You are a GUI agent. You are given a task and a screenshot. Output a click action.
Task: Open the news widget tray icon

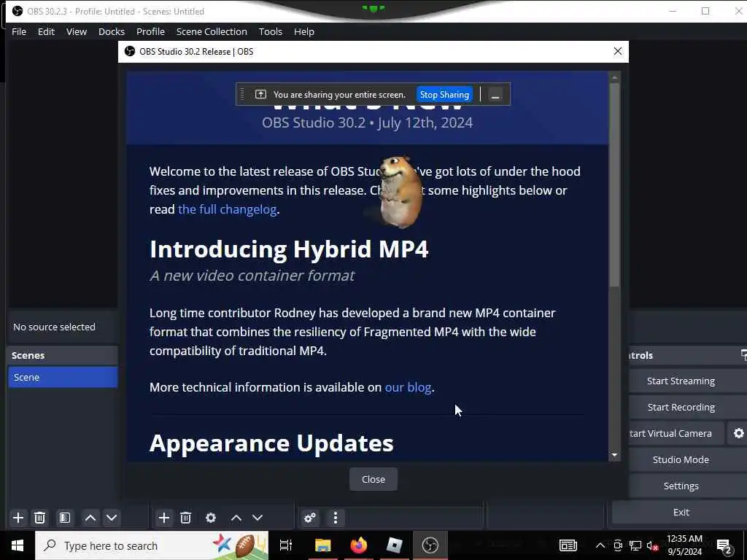(568, 545)
